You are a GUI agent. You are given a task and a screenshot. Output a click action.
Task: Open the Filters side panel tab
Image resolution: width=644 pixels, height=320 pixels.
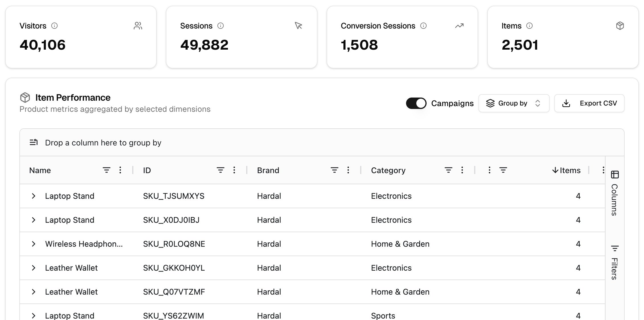pyautogui.click(x=615, y=262)
